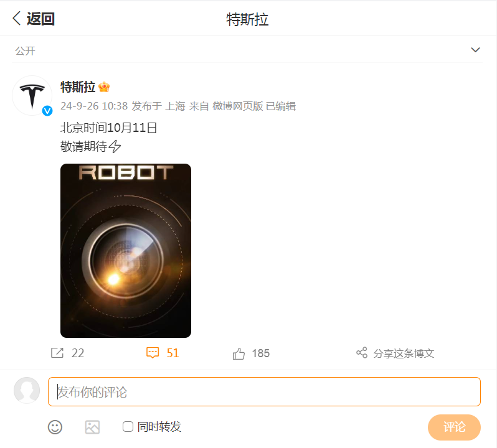Click the repost icon with 22
This screenshot has height=448, width=497.
pos(57,353)
